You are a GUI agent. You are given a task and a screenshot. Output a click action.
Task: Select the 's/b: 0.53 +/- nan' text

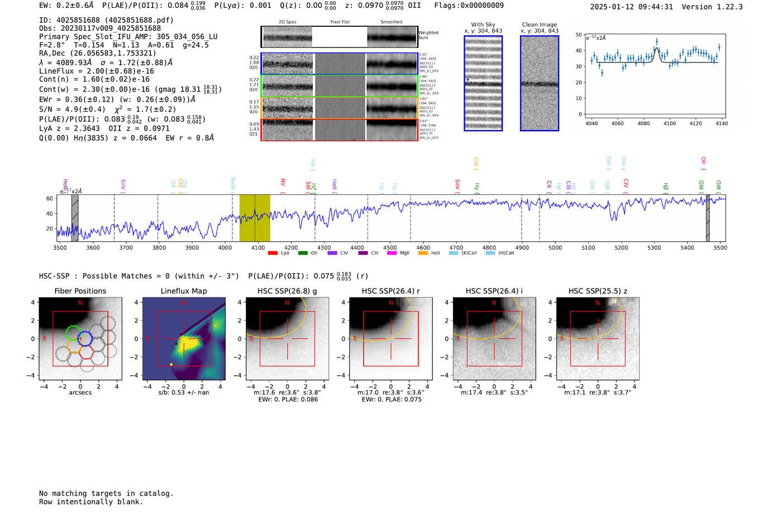pos(184,392)
